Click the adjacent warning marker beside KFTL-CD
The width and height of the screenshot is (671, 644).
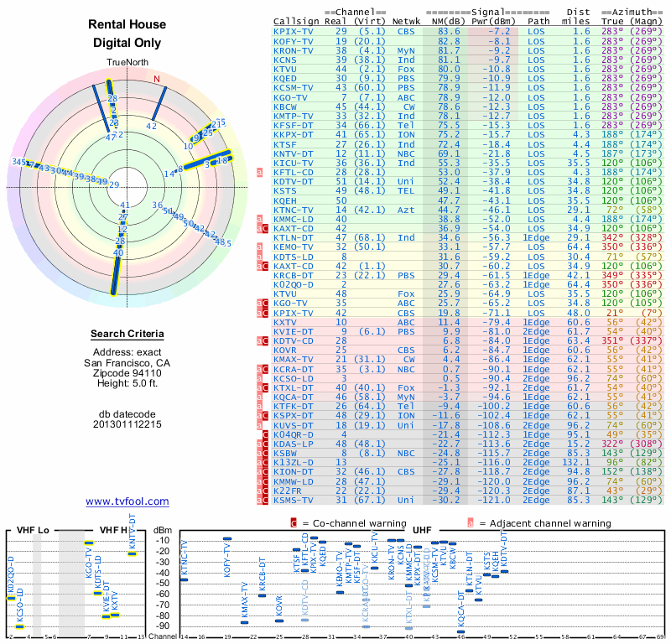tap(259, 173)
